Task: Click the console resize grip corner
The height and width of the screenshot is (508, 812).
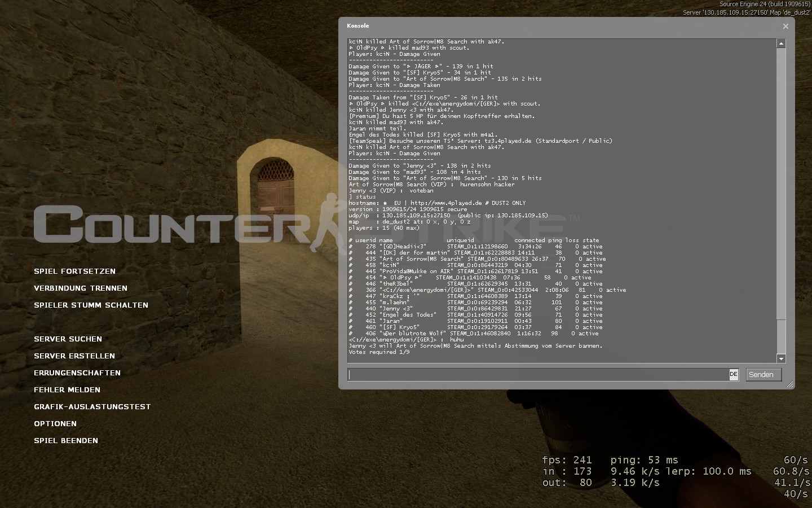Action: click(790, 384)
